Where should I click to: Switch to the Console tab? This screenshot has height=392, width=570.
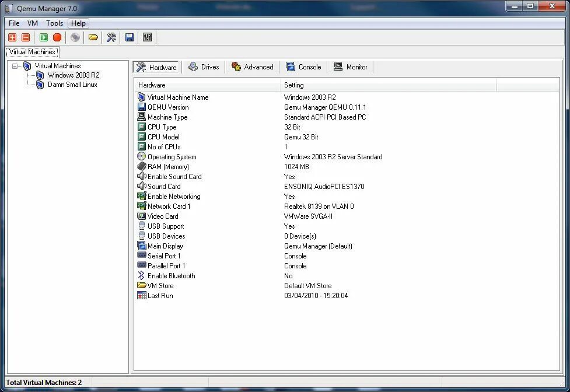click(x=303, y=67)
